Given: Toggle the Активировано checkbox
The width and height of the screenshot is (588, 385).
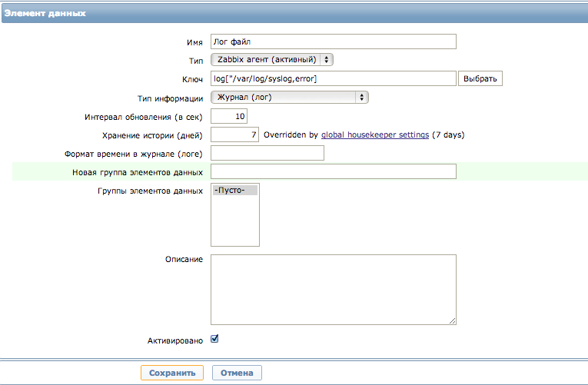Looking at the screenshot, I should [x=214, y=339].
